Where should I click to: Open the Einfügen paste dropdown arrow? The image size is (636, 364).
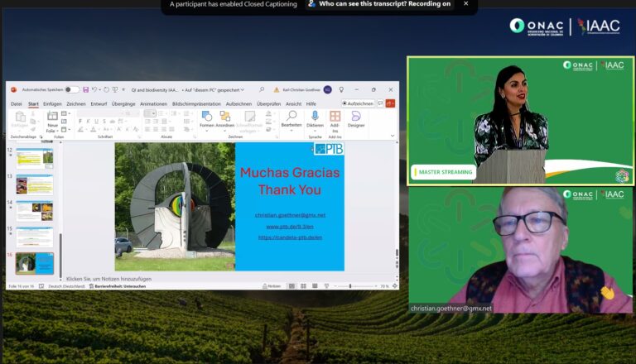20,127
